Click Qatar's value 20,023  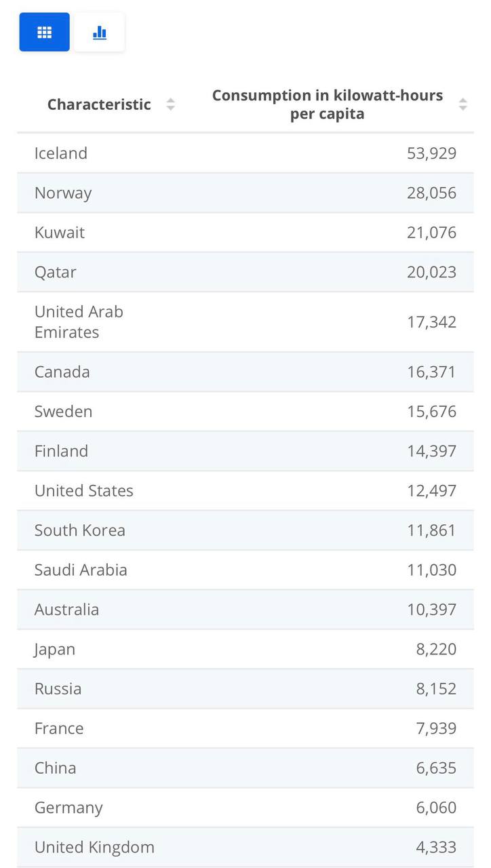431,272
